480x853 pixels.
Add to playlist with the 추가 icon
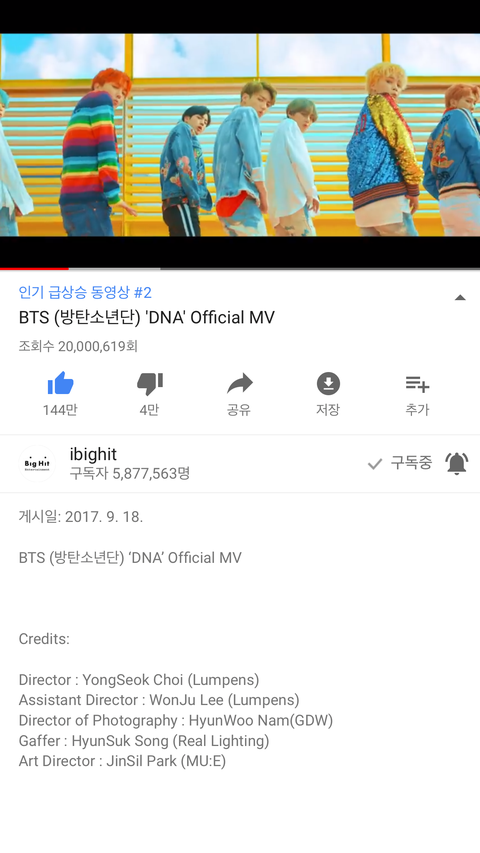(x=417, y=384)
